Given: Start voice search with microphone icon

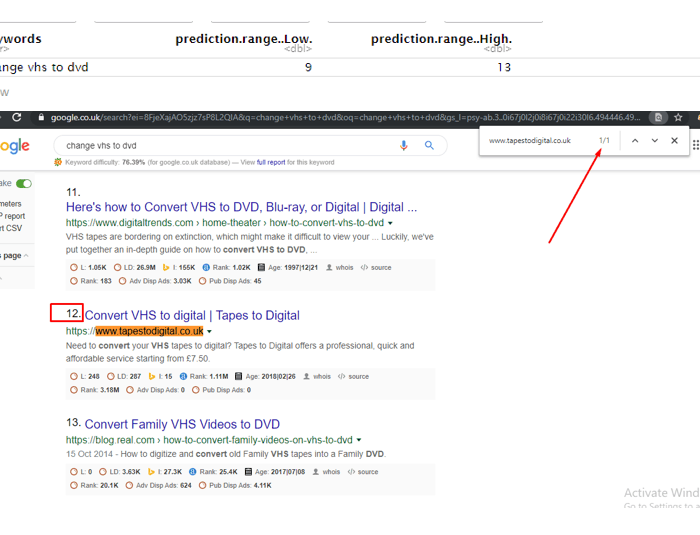Looking at the screenshot, I should (x=404, y=146).
